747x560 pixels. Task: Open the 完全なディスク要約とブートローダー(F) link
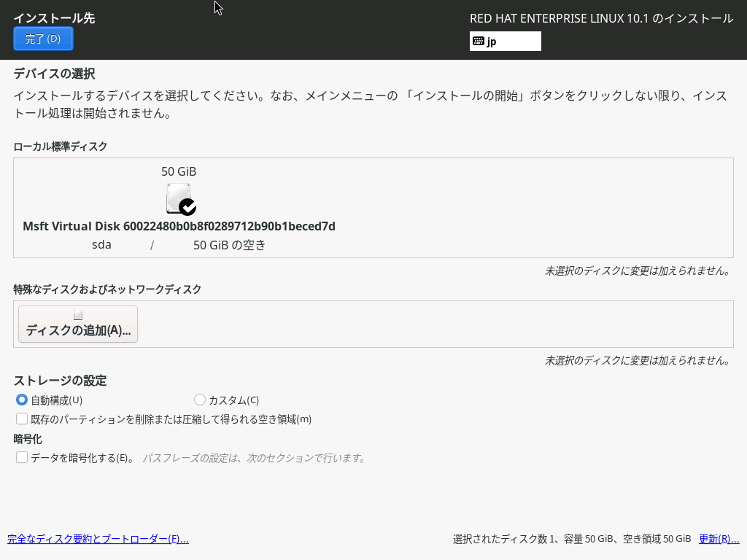[x=98, y=540]
